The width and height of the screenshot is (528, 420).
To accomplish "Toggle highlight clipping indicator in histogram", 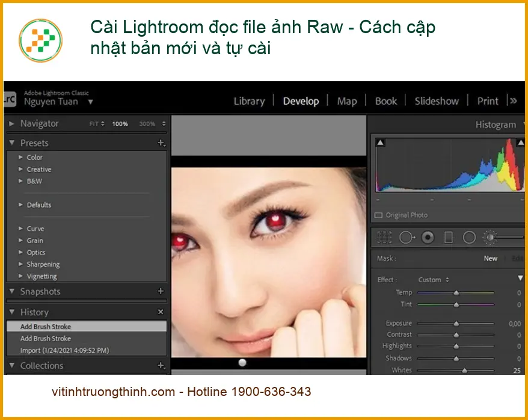I will pos(521,143).
